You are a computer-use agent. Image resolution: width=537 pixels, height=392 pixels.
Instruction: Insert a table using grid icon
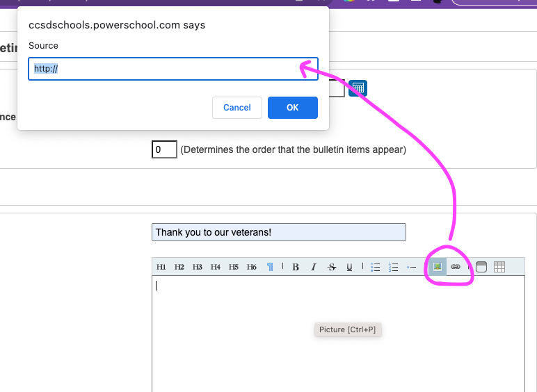tap(499, 267)
